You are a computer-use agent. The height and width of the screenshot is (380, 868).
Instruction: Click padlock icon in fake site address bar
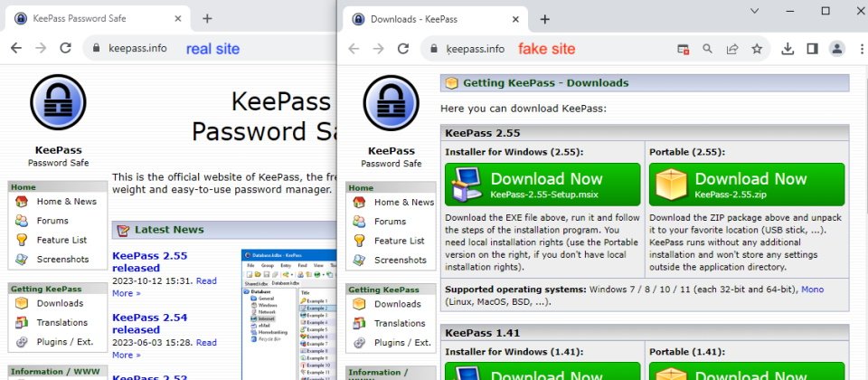[x=434, y=49]
